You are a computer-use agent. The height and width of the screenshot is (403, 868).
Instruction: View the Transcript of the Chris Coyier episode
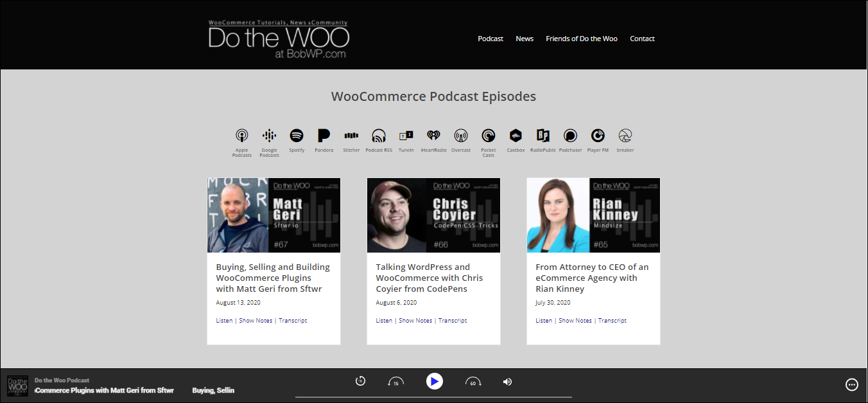coord(453,321)
